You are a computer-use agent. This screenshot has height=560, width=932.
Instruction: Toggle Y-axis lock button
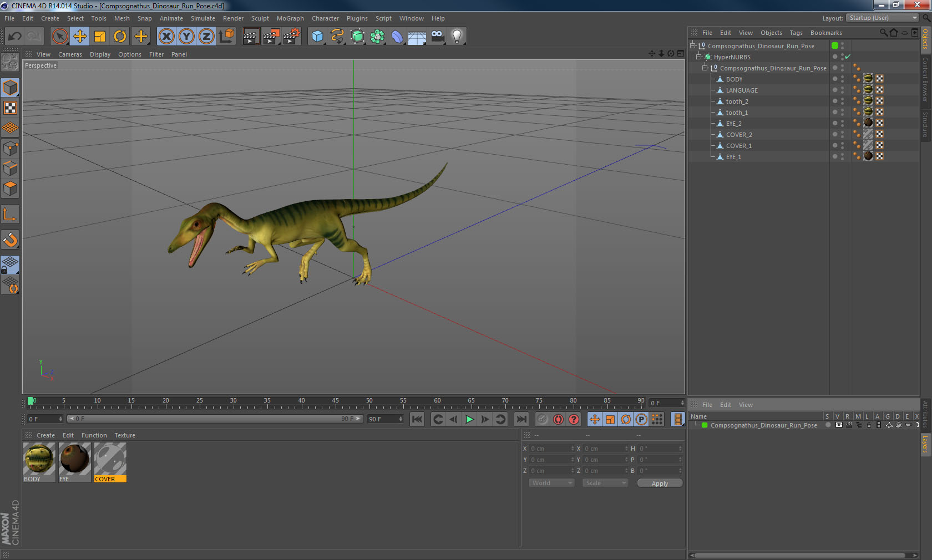pos(186,37)
